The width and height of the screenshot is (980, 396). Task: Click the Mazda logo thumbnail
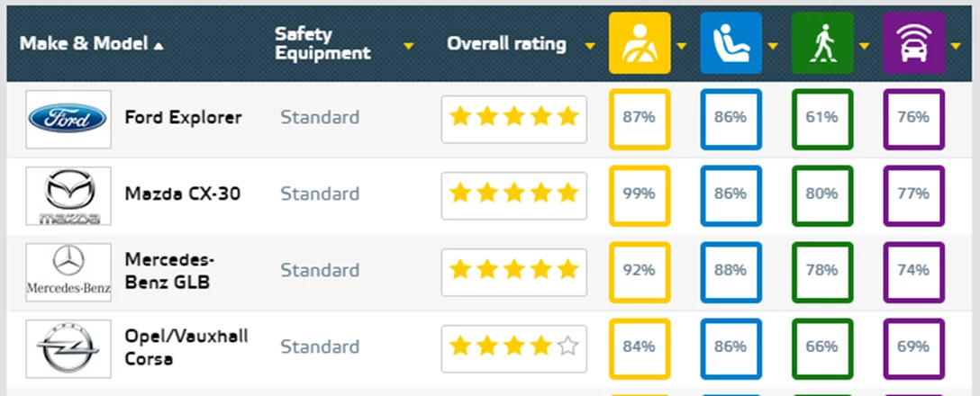pos(68,194)
